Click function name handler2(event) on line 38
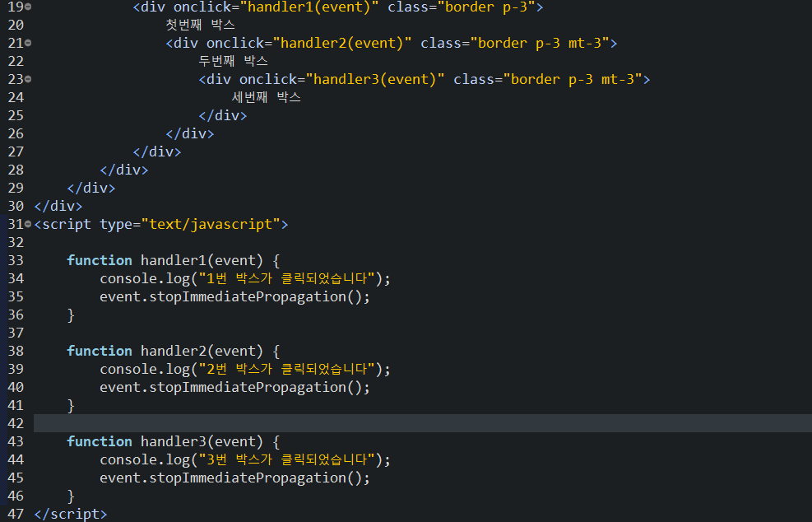Image resolution: width=812 pixels, height=522 pixels. coord(202,351)
